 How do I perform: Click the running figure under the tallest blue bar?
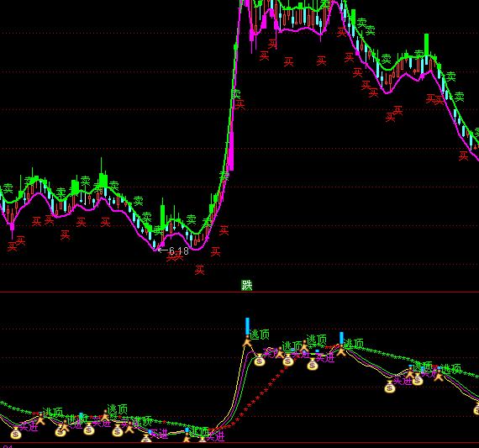[247, 341]
